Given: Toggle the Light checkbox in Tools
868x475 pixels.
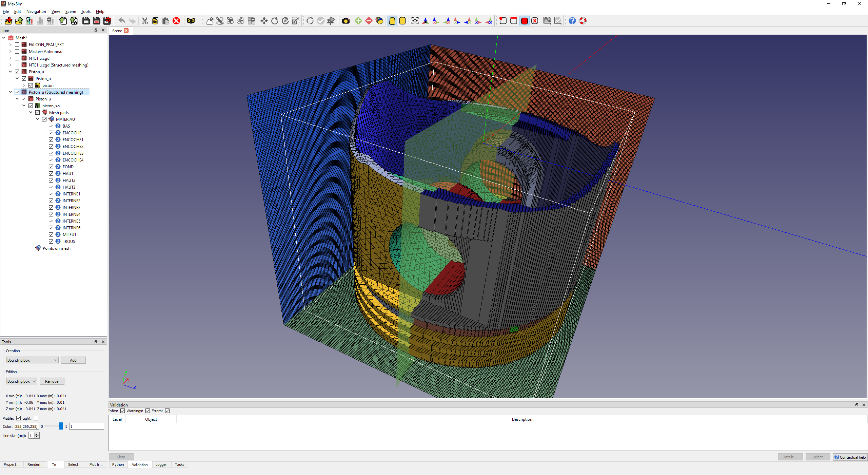Looking at the screenshot, I should click(36, 418).
